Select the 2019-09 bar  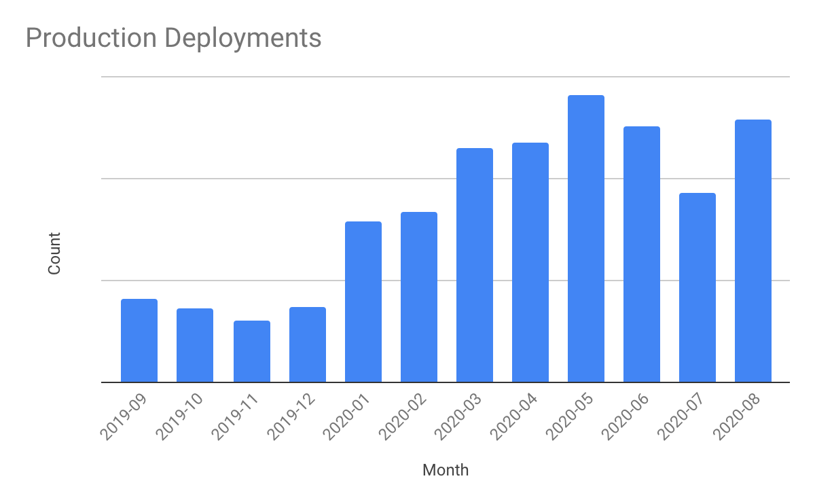tap(139, 340)
